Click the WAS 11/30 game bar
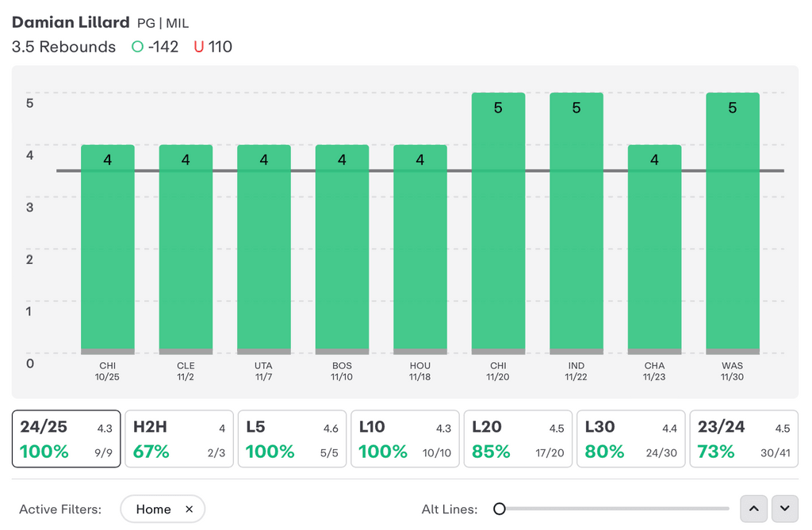This screenshot has height=530, width=812. tap(733, 223)
